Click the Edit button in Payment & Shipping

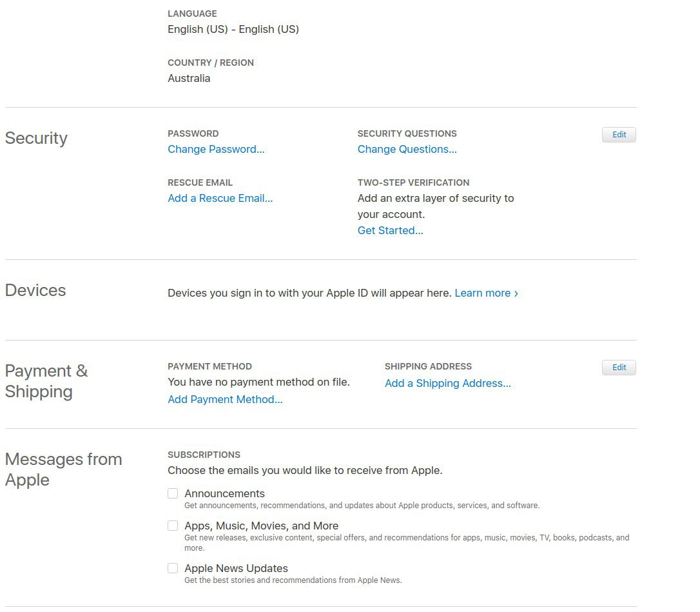619,367
